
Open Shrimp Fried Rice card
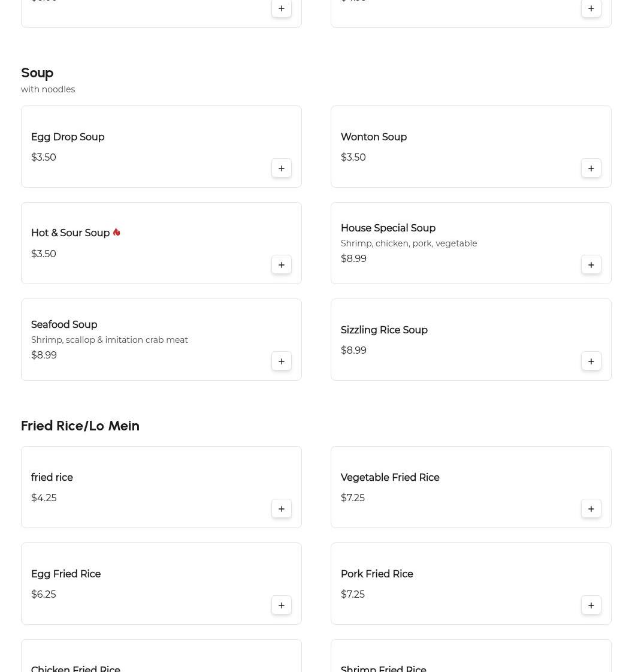coord(383,668)
